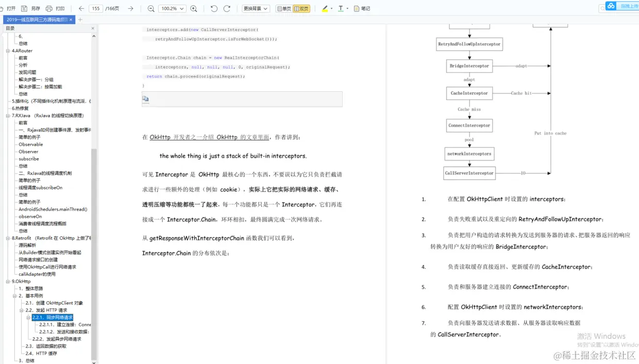Click the 当地上传 upload button
This screenshot has width=639, height=364.
628,6
